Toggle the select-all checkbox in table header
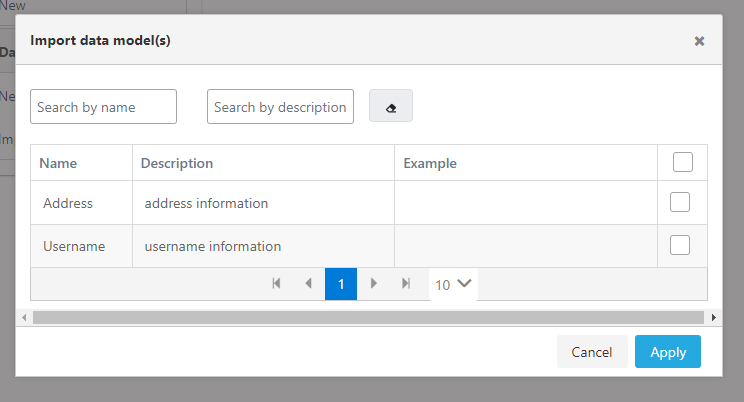 tap(682, 162)
